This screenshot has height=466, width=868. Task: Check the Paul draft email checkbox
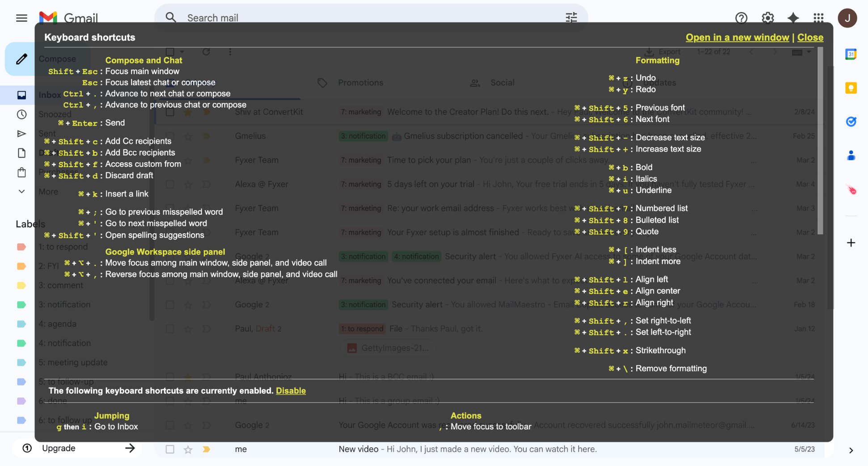click(170, 329)
